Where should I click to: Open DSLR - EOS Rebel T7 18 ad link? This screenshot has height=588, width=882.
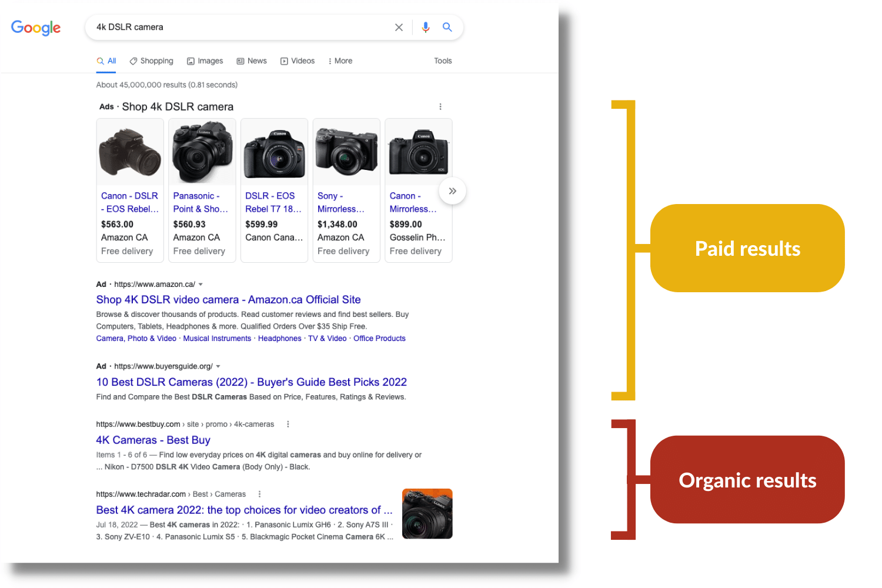273,202
